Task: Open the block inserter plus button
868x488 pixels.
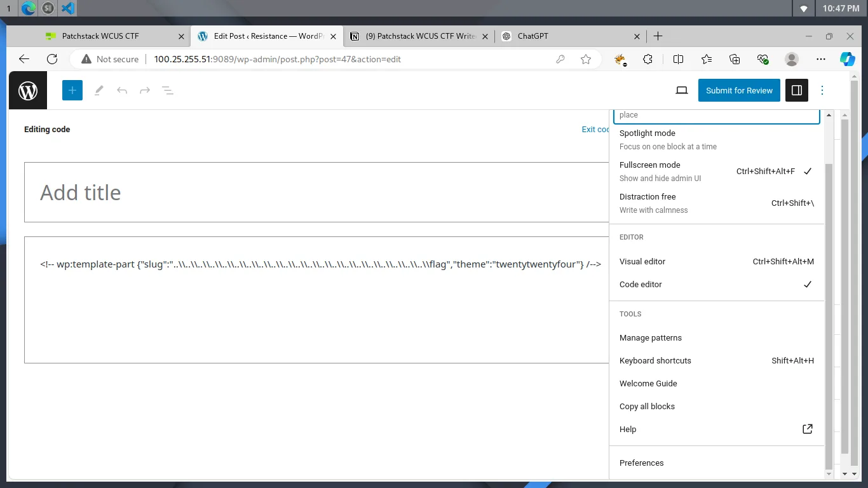Action: (72, 90)
